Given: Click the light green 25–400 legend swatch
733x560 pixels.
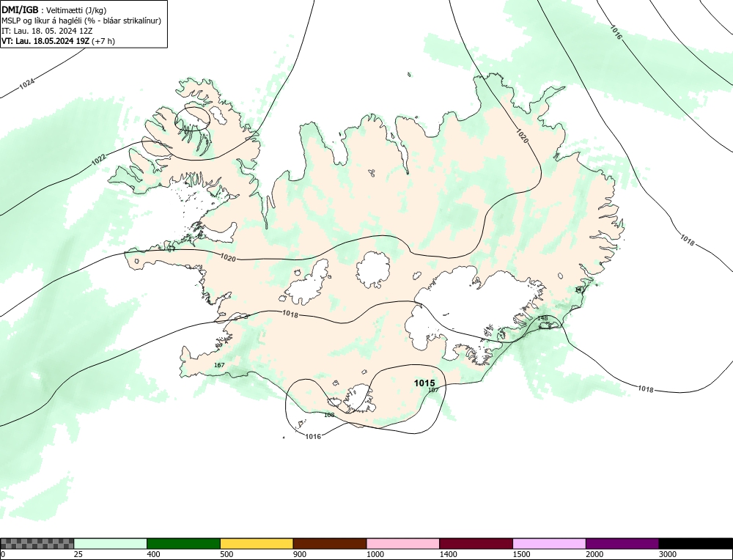Looking at the screenshot, I should [111, 543].
